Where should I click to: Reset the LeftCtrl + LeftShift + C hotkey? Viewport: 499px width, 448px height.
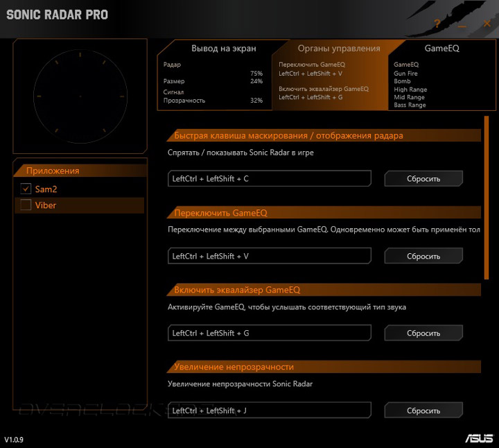tap(423, 179)
